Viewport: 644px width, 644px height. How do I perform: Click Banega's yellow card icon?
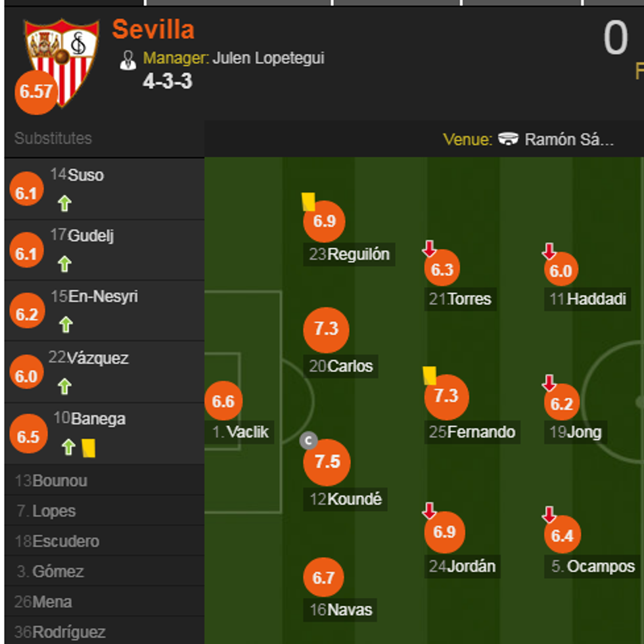pyautogui.click(x=89, y=448)
